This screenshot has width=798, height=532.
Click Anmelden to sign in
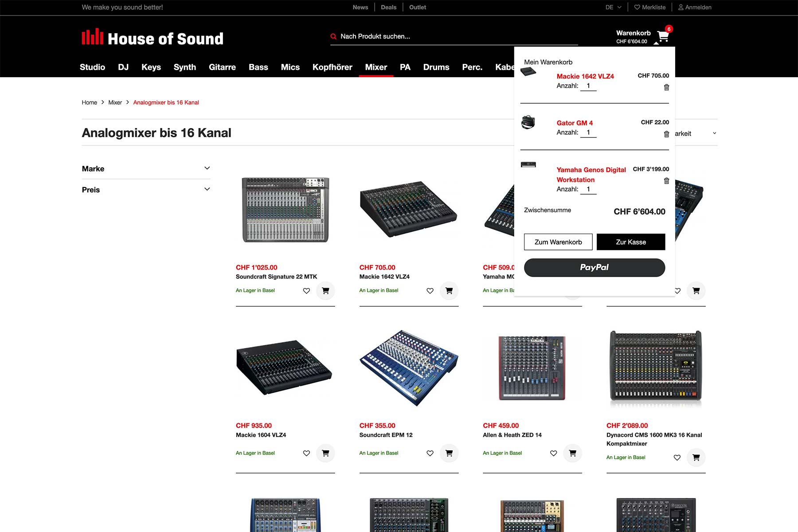(695, 7)
